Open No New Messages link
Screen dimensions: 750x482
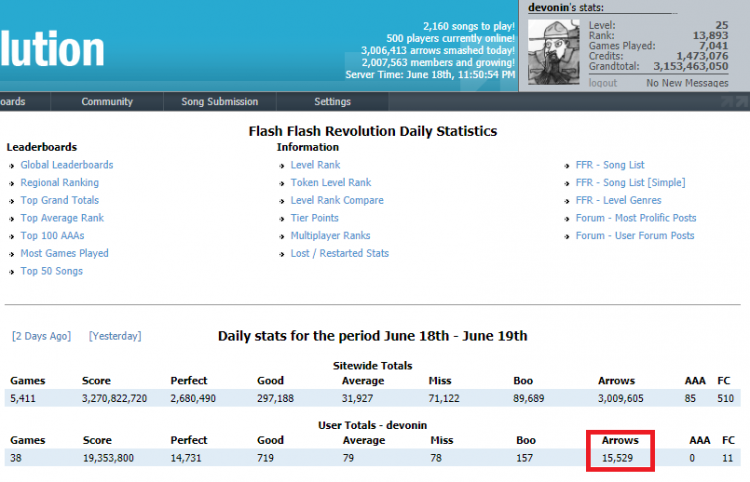pyautogui.click(x=687, y=83)
